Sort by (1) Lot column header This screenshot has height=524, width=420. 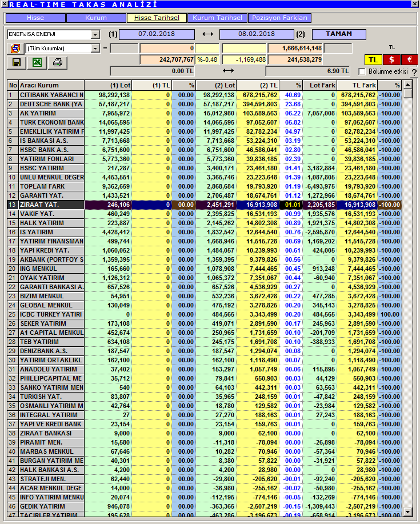click(108, 85)
